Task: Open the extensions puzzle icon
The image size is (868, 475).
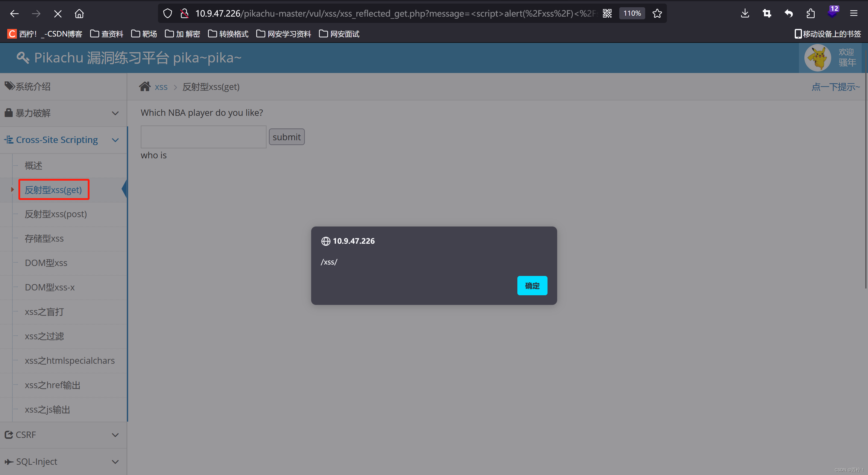Action: point(810,14)
